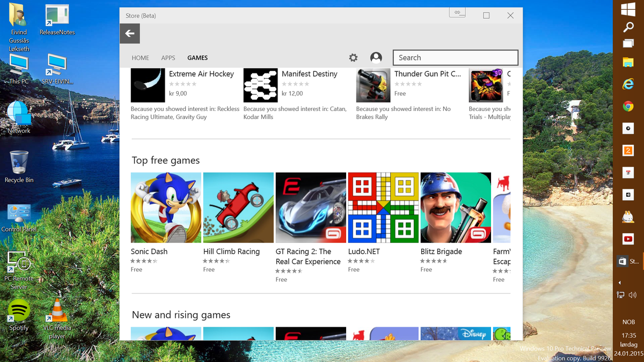
Task: Click Thunder Gun Pit C... title
Action: [x=428, y=74]
